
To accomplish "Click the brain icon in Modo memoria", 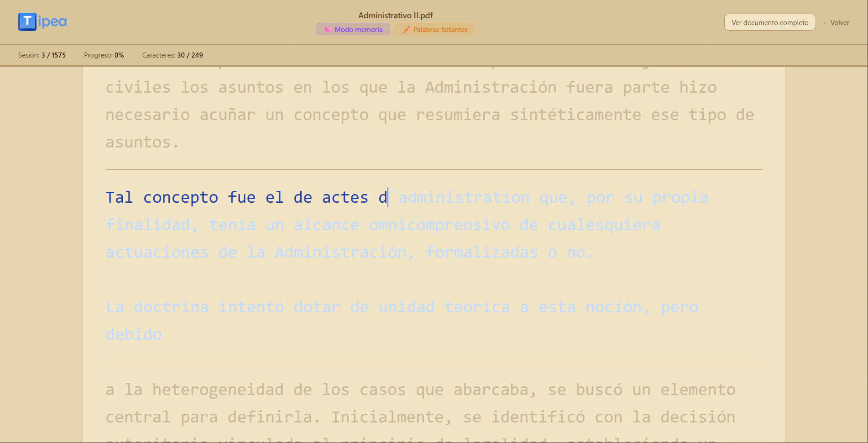I will (327, 30).
